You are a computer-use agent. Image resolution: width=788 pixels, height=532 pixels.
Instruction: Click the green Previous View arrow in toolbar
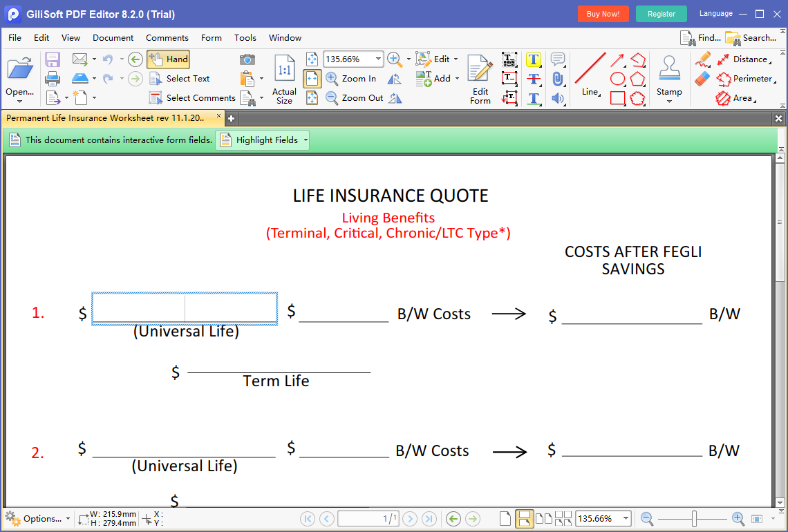[135, 59]
